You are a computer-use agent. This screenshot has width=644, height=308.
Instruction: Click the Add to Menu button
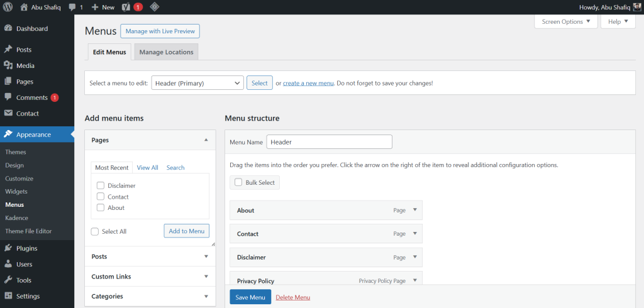[x=186, y=231]
